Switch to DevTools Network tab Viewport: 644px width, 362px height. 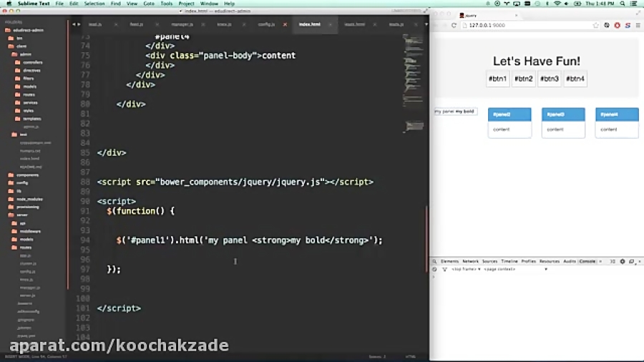pyautogui.click(x=470, y=261)
